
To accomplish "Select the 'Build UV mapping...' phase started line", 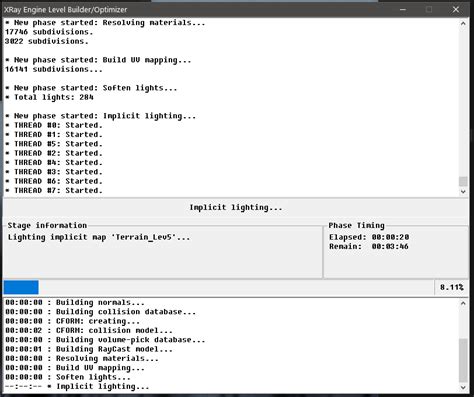I will 98,60.
